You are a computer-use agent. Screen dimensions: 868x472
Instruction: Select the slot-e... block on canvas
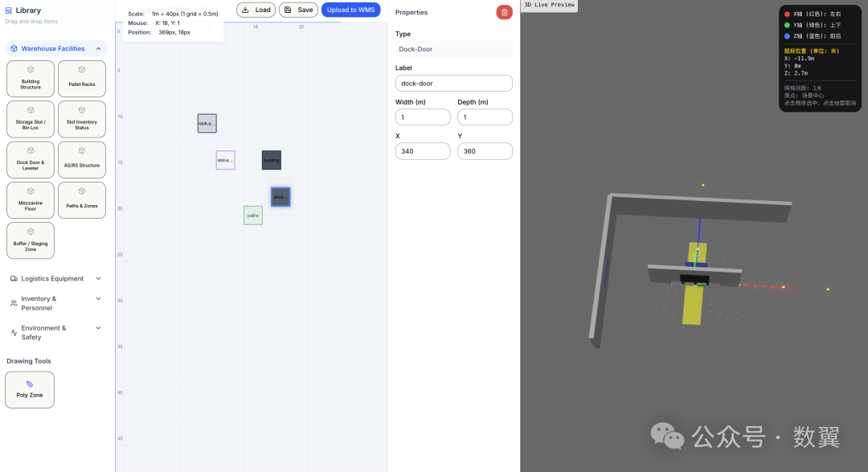click(225, 160)
